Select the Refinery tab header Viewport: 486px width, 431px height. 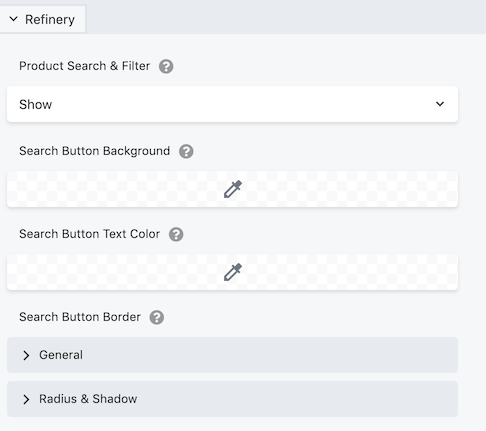(x=42, y=19)
